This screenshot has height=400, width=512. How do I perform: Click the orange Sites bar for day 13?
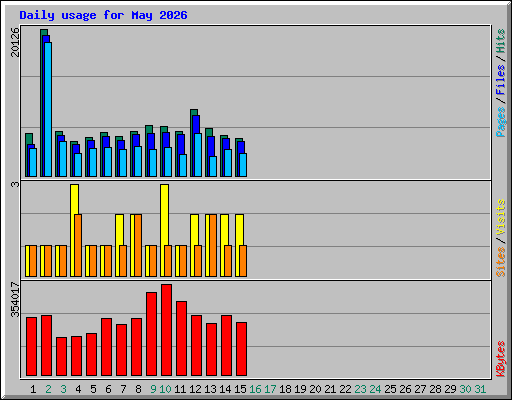pyautogui.click(x=213, y=245)
